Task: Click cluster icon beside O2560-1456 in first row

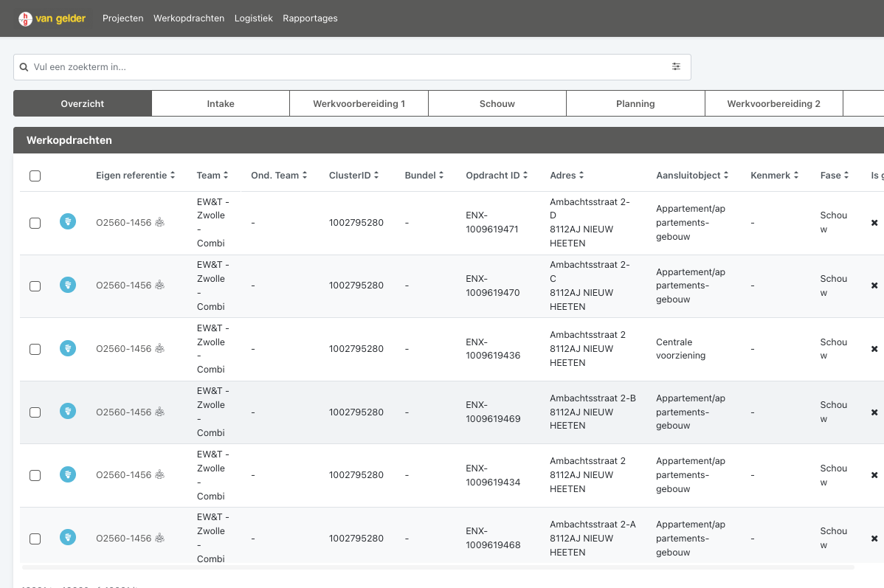Action: click(159, 223)
